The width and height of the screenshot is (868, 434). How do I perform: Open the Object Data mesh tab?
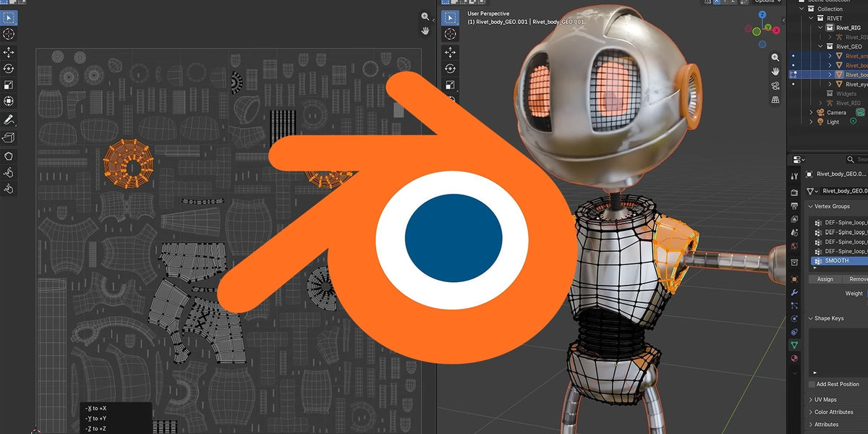(x=795, y=345)
